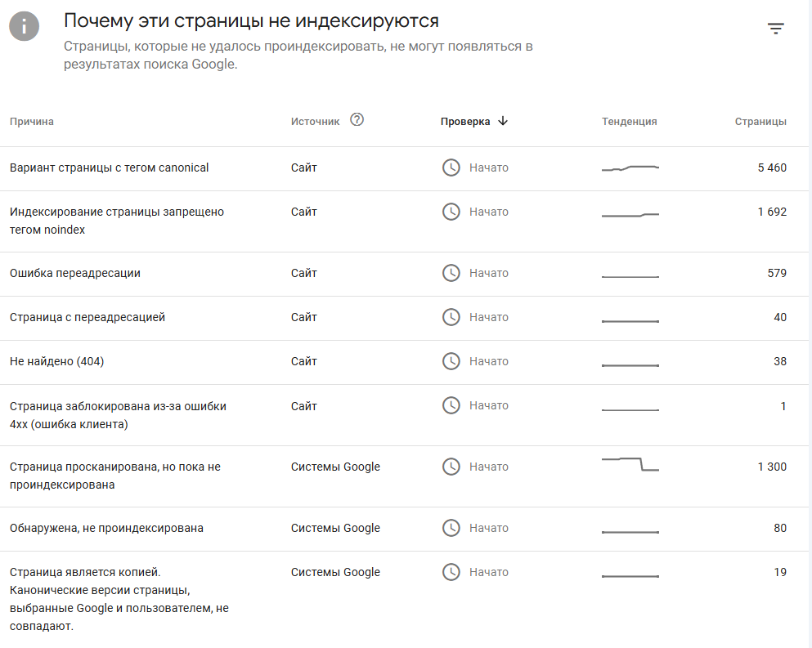Click the clock icon in the canonical row

[451, 168]
